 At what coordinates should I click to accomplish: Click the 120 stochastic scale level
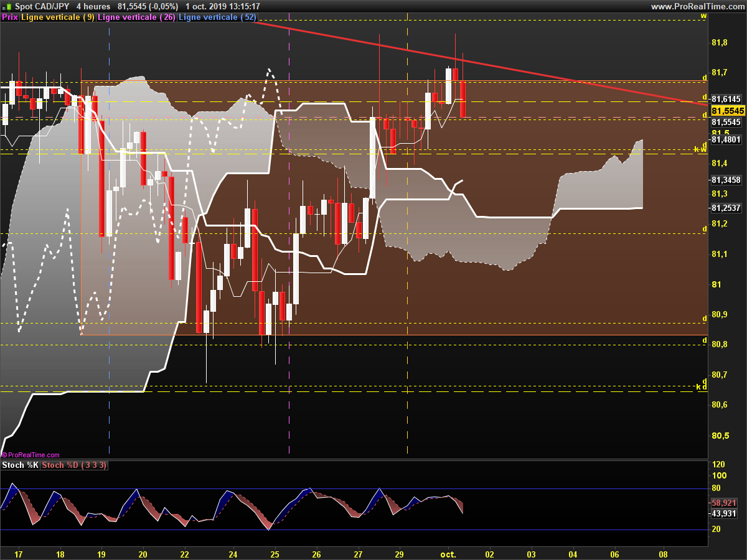(x=718, y=465)
